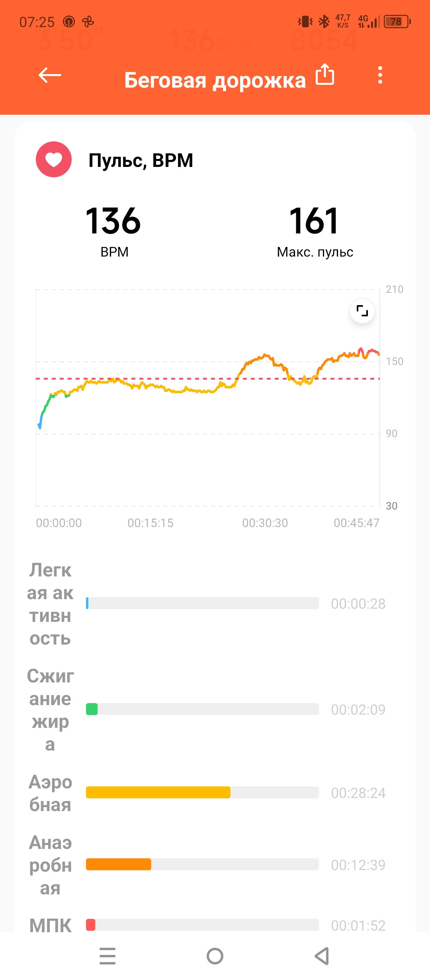Tap the back arrow in header
The height and width of the screenshot is (980, 430).
tap(50, 75)
